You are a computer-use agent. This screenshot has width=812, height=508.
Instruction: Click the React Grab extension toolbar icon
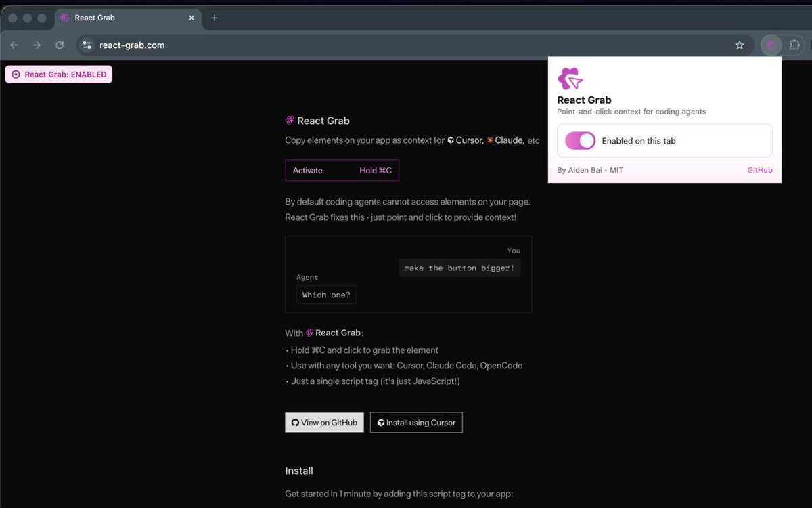771,45
